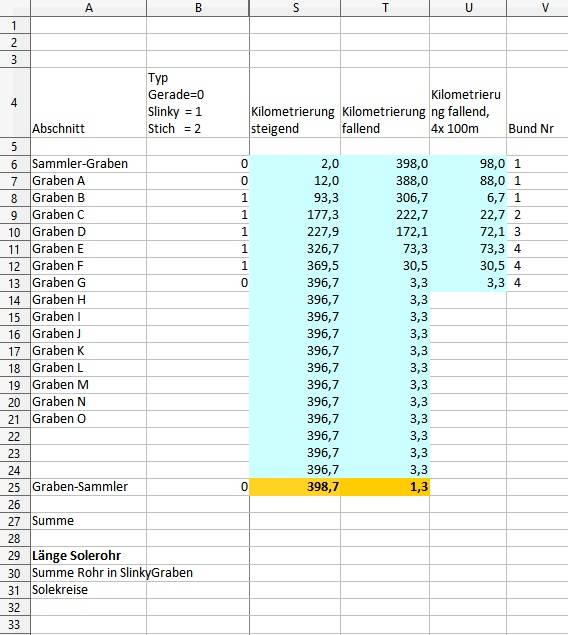This screenshot has width=568, height=635.
Task: Select the highlighted 398,7 total cell
Action: [x=295, y=487]
